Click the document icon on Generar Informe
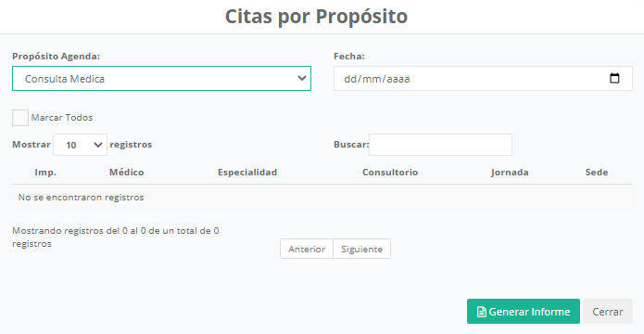The image size is (644, 334). 481,312
